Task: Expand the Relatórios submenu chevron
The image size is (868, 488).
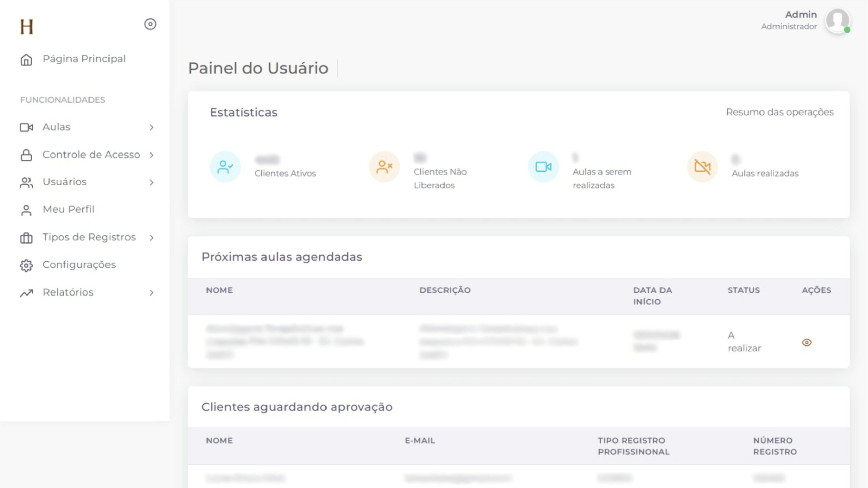Action: tap(151, 293)
